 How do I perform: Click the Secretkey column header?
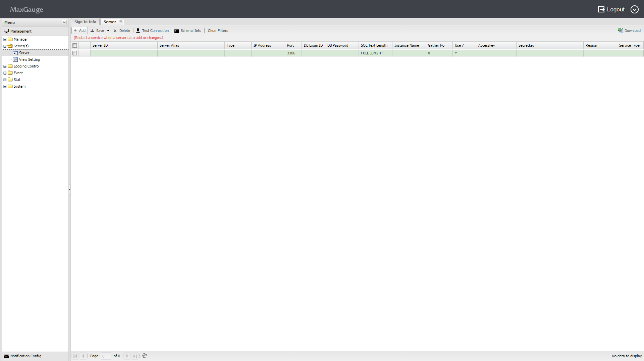tap(550, 45)
